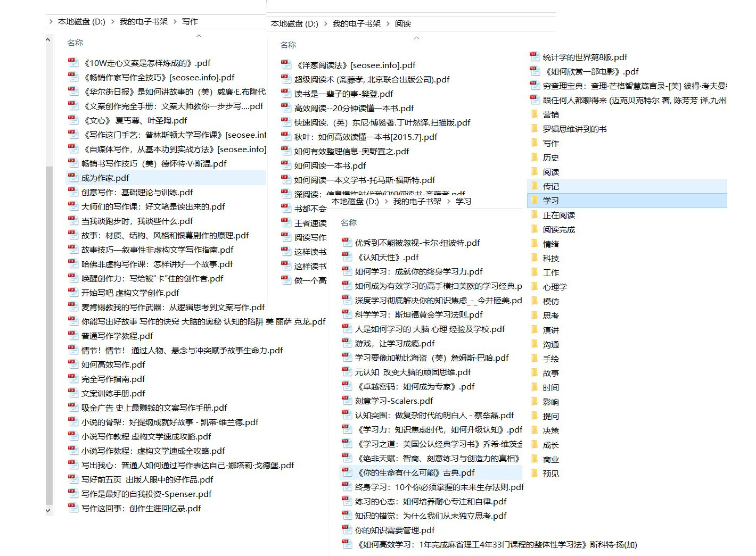Screen dimensions: 756x556
Task: Select the 情绪 folder name
Action: [551, 244]
